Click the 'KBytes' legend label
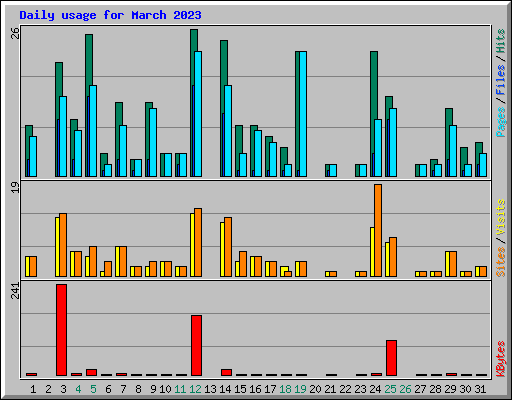 (500, 359)
